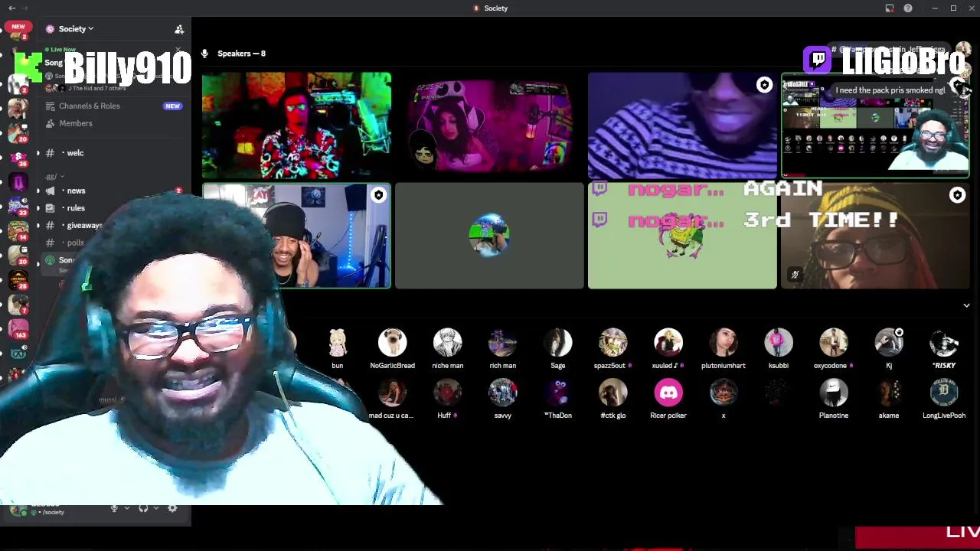This screenshot has height=551, width=980.
Task: Open niche man's audience avatar
Action: coord(448,343)
